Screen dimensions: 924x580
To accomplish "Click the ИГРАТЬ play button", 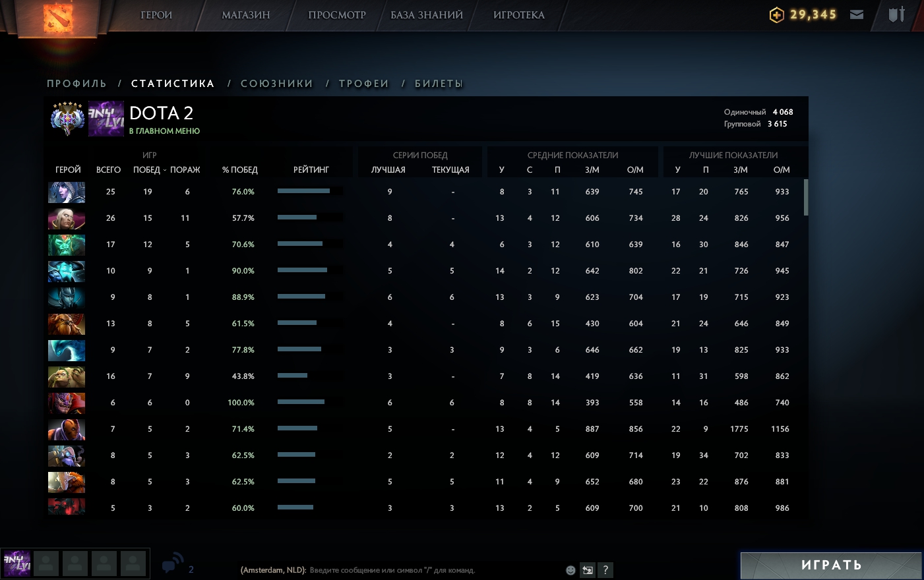I will 831,565.
